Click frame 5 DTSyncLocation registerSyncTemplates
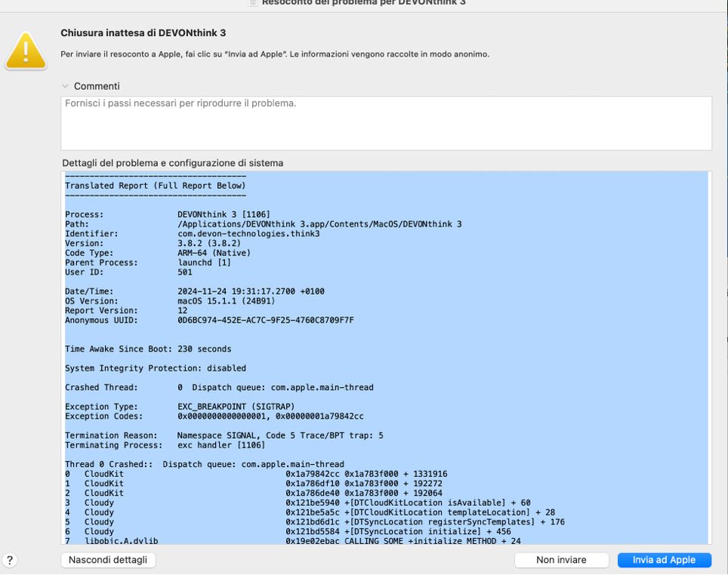This screenshot has height=575, width=728. pyautogui.click(x=315, y=522)
